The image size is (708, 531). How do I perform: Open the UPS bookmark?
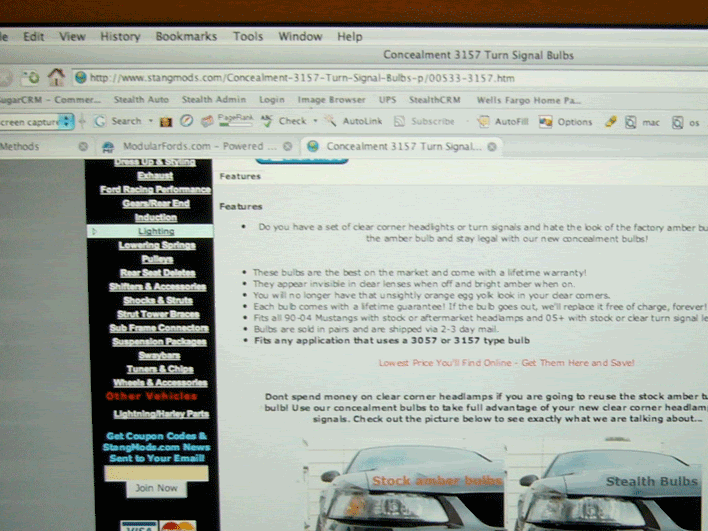pyautogui.click(x=387, y=100)
